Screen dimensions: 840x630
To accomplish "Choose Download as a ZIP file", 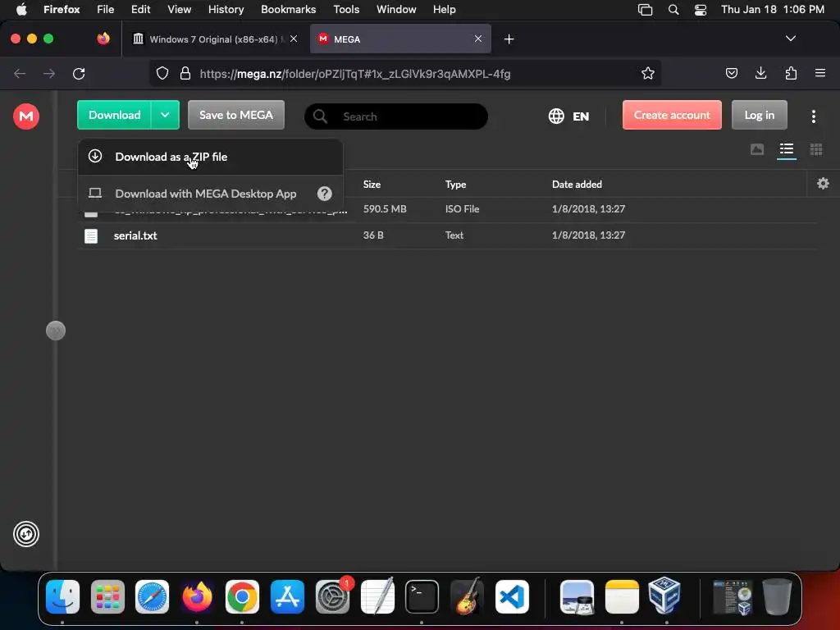I will pos(210,157).
